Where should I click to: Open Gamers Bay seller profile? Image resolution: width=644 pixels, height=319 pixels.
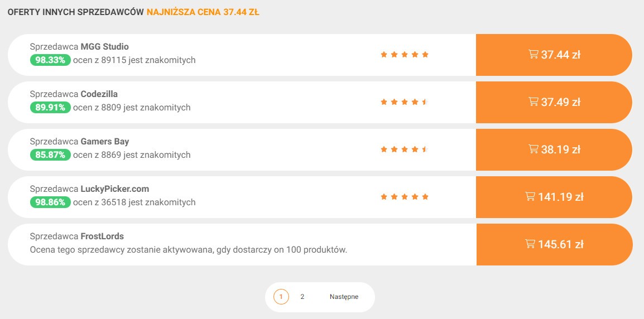105,142
